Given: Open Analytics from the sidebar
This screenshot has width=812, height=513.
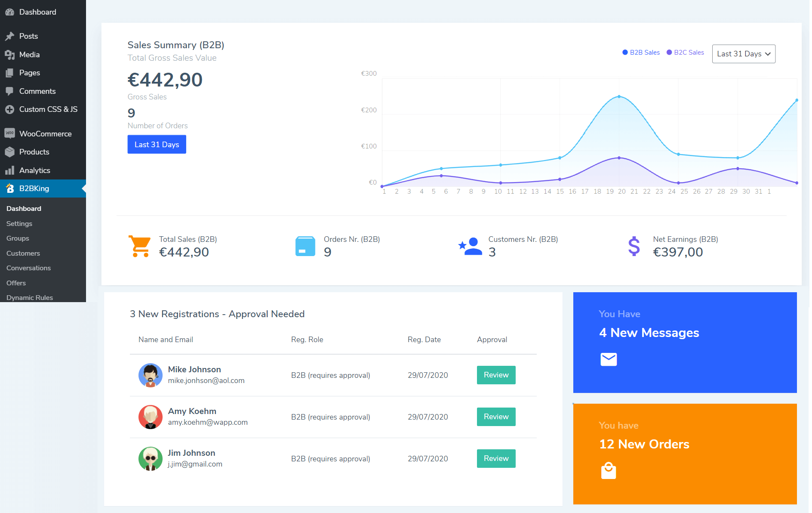Looking at the screenshot, I should [34, 170].
